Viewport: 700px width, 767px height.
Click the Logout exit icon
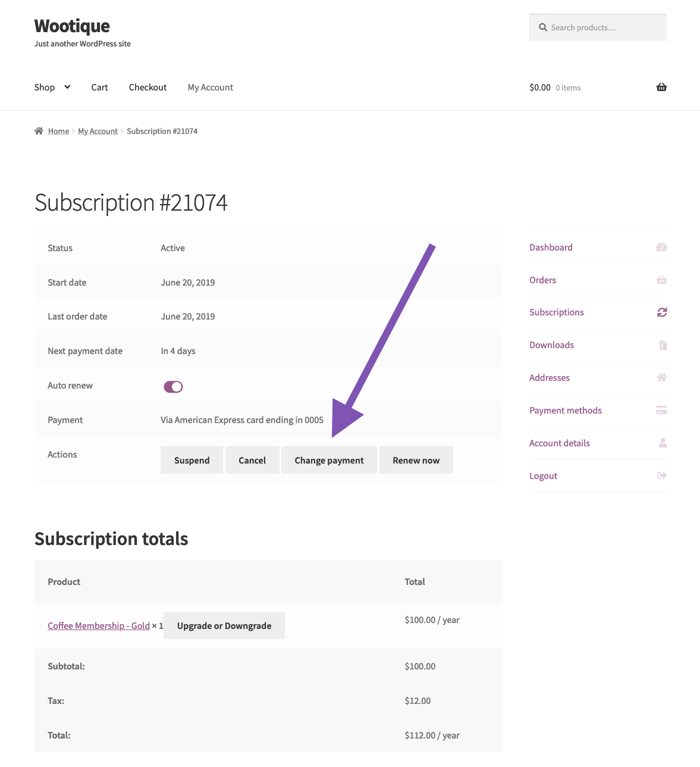point(661,475)
